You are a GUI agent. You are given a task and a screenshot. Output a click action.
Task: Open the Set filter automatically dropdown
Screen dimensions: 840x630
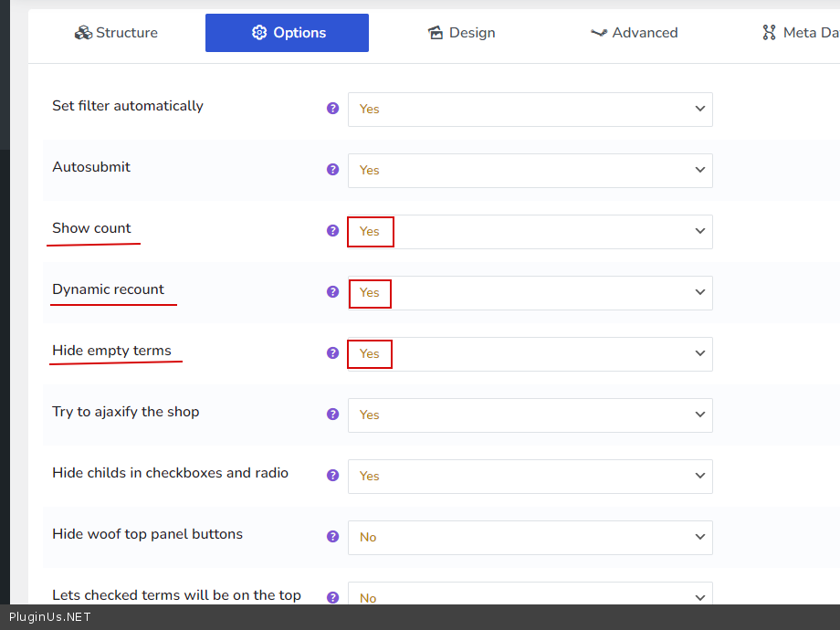coord(530,109)
